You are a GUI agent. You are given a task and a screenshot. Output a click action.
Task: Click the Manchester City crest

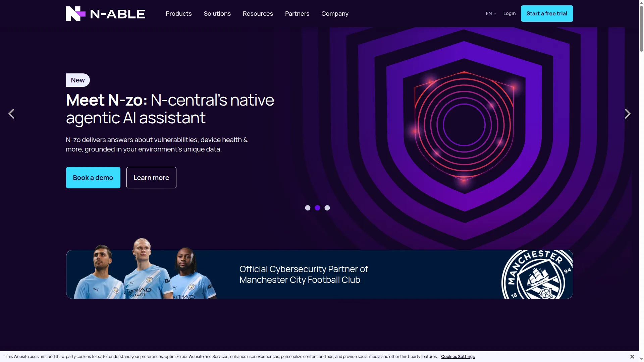point(537,275)
